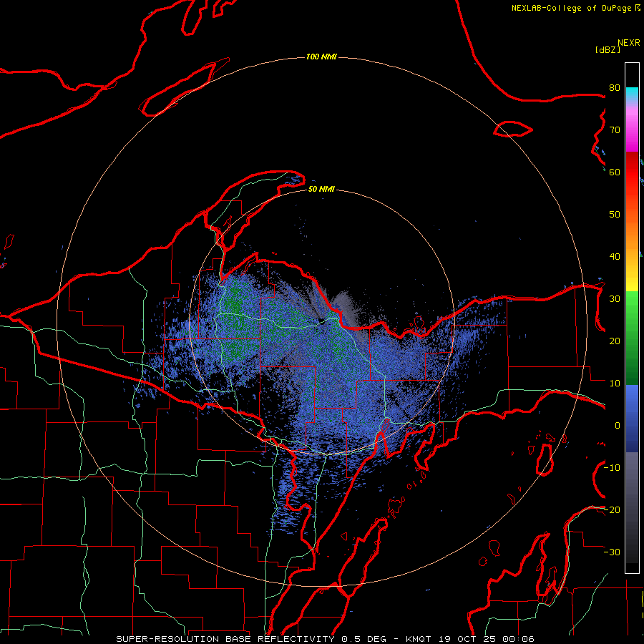This screenshot has height=644, width=644.
Task: Click the dBZ unit label
Action: (608, 49)
